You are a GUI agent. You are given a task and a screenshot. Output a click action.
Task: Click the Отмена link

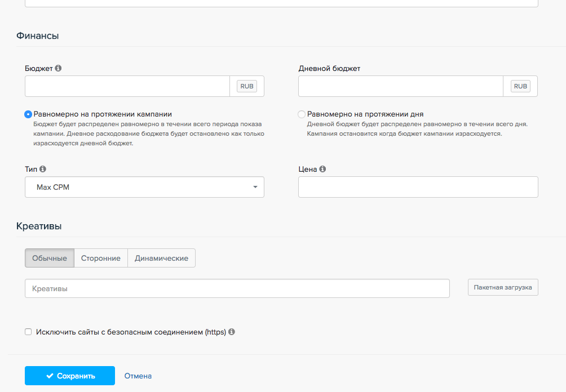(x=138, y=376)
